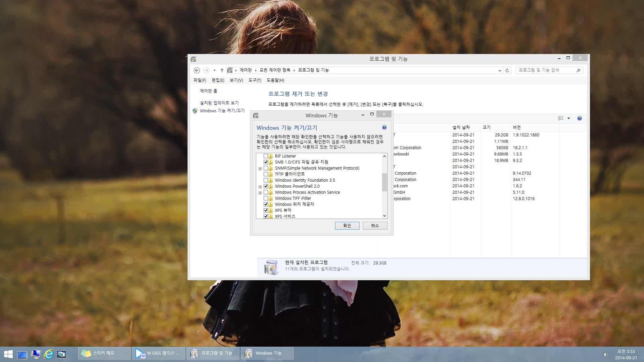Click the view options icon
The image size is (644, 362).
(560, 118)
